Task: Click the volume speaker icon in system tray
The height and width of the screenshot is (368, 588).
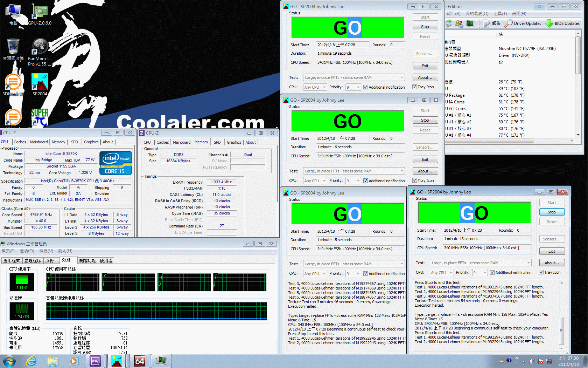Action: (532, 361)
